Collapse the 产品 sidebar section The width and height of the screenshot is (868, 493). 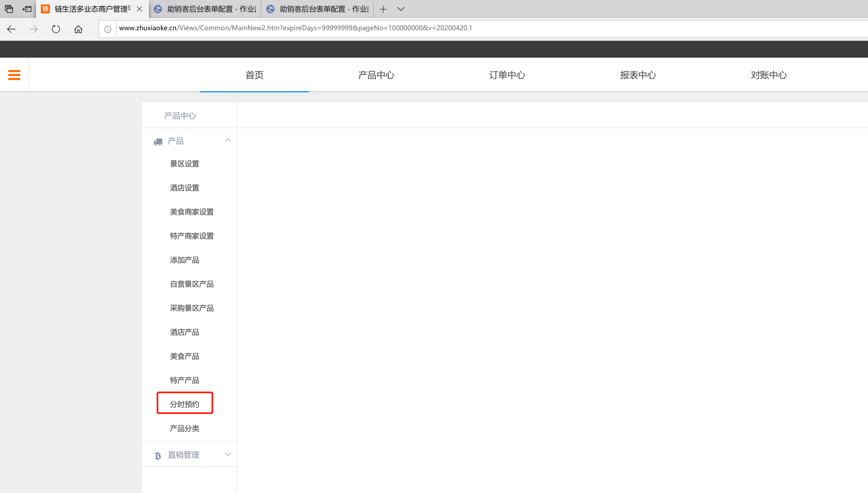[228, 140]
